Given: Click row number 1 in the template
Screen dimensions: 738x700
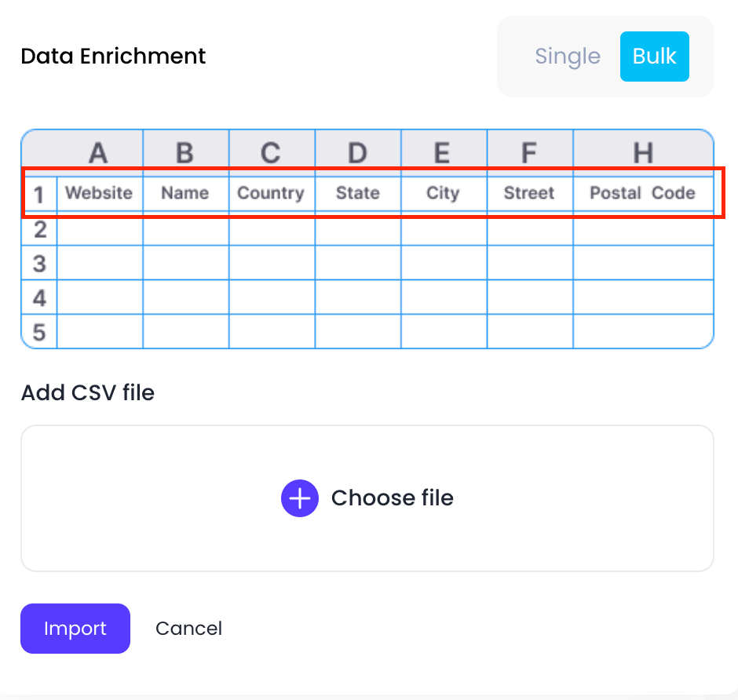Looking at the screenshot, I should (39, 195).
